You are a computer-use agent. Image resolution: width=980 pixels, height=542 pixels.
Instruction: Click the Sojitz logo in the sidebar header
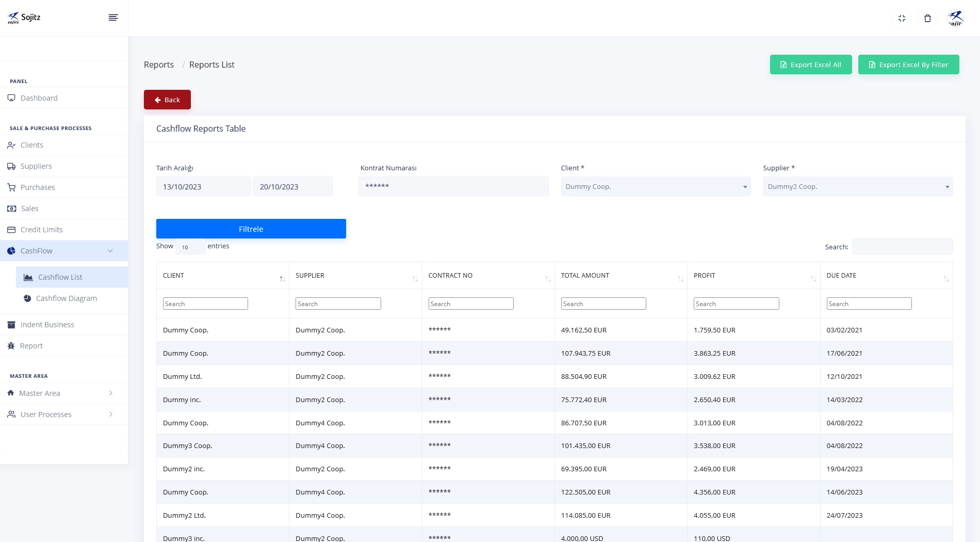click(x=24, y=18)
